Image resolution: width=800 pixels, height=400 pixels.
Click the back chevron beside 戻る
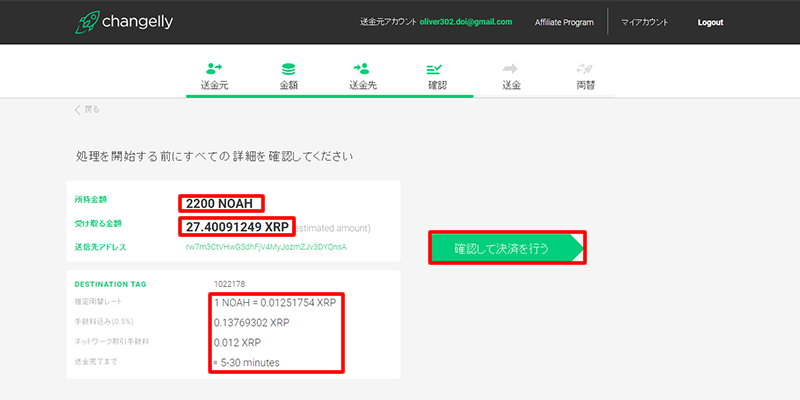78,110
